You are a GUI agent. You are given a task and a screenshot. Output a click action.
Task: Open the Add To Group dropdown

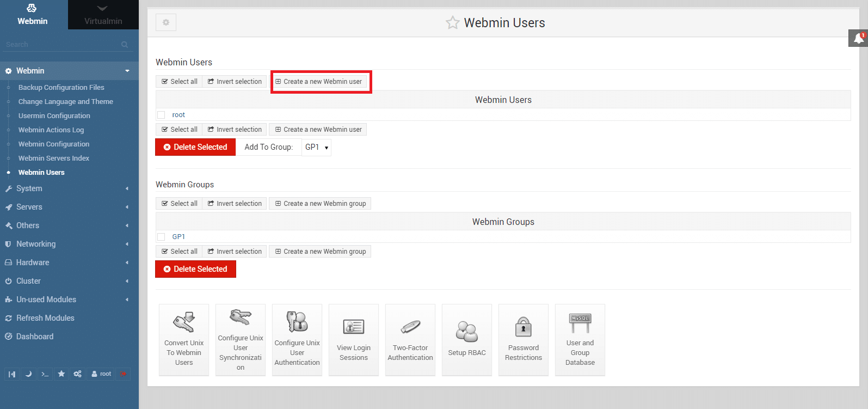tap(316, 147)
